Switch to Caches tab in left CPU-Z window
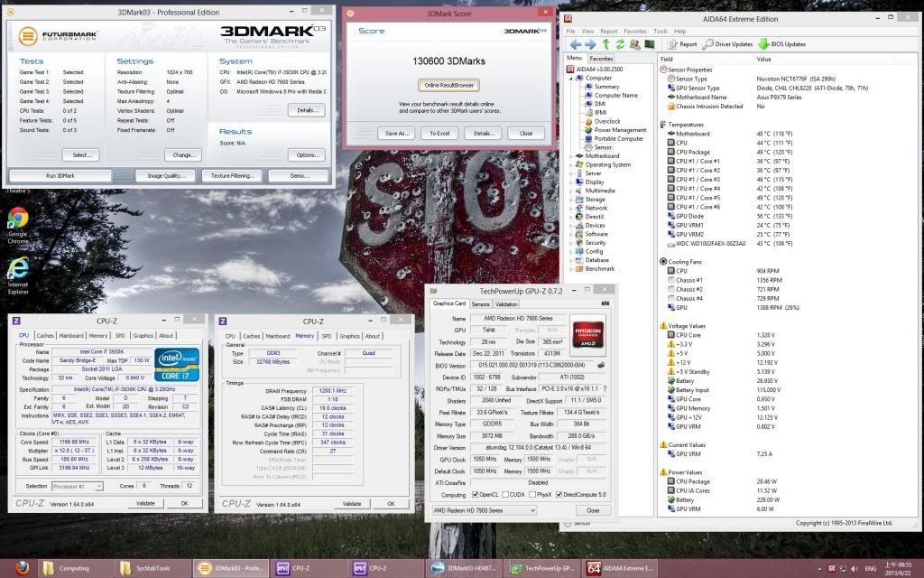 tap(45, 336)
